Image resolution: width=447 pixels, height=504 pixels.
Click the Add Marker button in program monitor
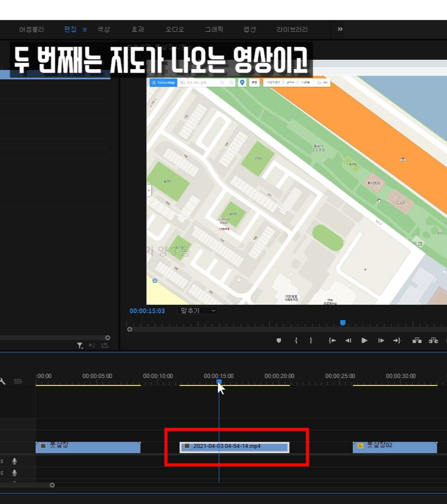tap(279, 340)
